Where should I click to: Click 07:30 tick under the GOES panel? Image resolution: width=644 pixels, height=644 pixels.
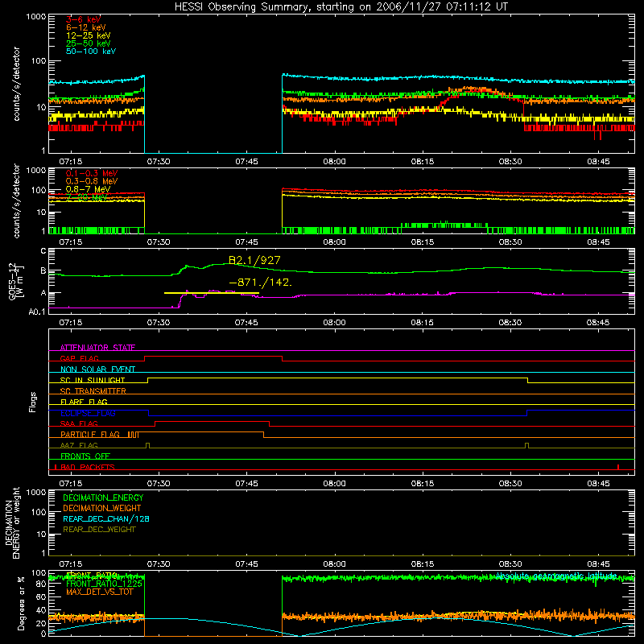159,323
